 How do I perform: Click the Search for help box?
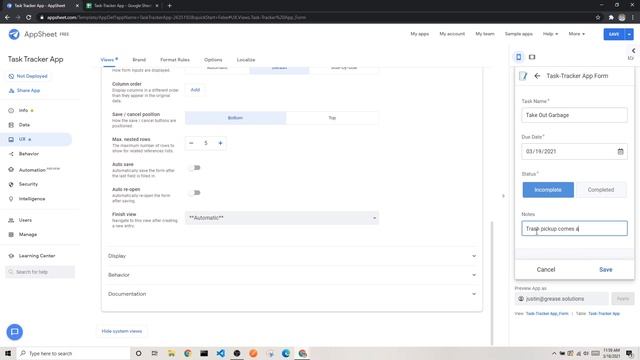click(40, 272)
